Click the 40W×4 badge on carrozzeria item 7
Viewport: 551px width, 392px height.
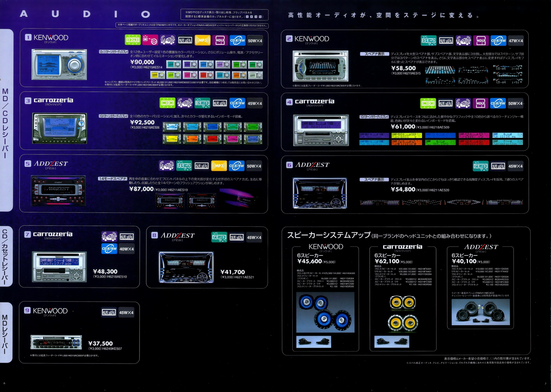127,249
